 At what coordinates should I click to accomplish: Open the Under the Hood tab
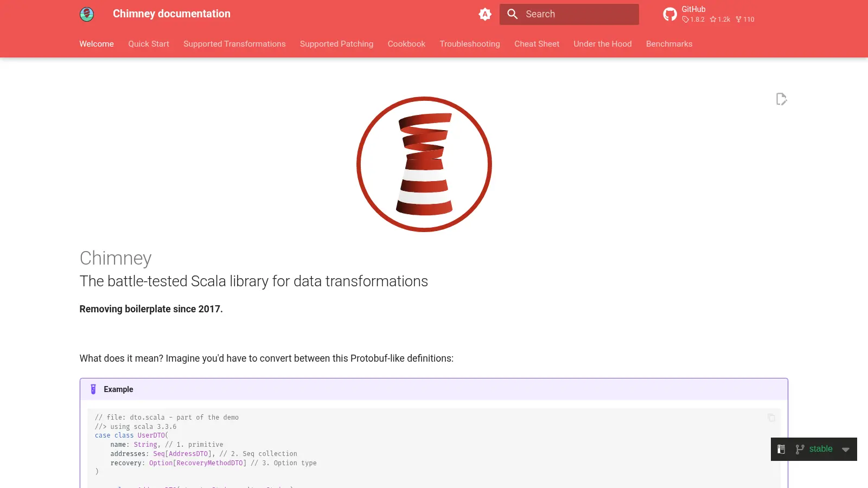[603, 44]
